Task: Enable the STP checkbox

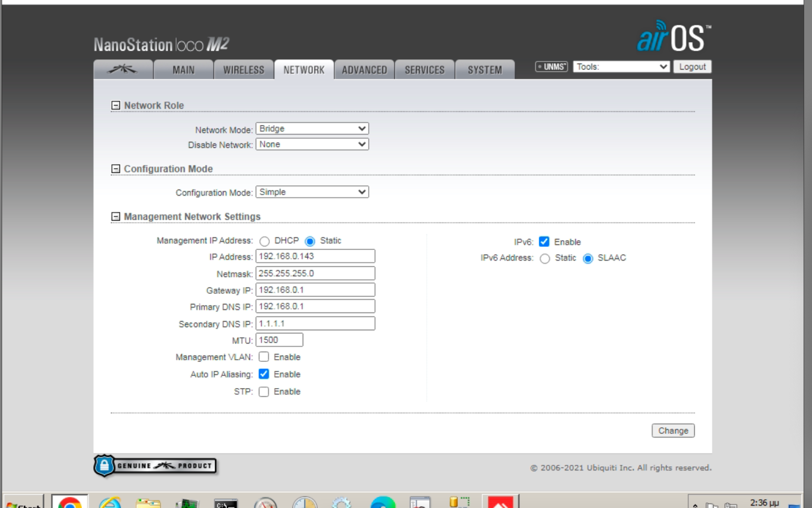Action: tap(264, 391)
